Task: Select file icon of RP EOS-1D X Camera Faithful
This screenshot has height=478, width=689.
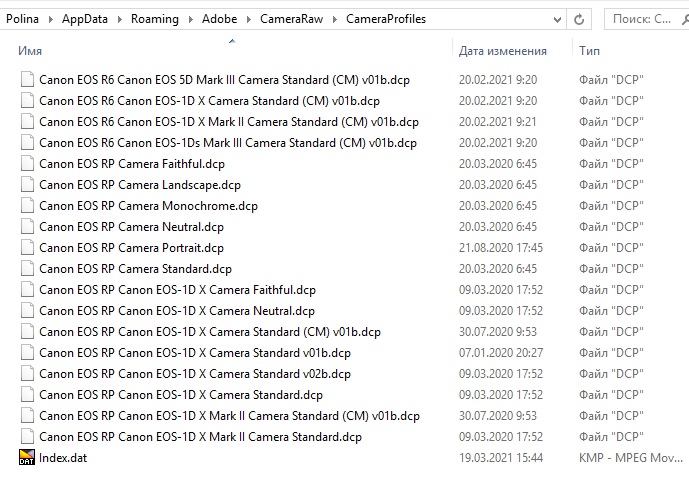Action: [x=27, y=290]
